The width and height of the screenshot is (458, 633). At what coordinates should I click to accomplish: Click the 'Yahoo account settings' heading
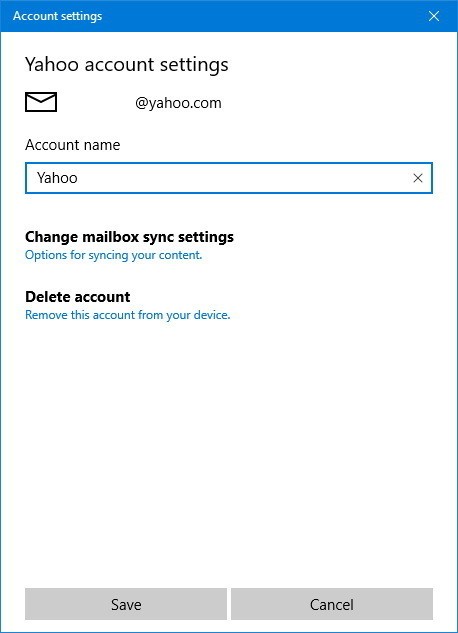coord(127,65)
